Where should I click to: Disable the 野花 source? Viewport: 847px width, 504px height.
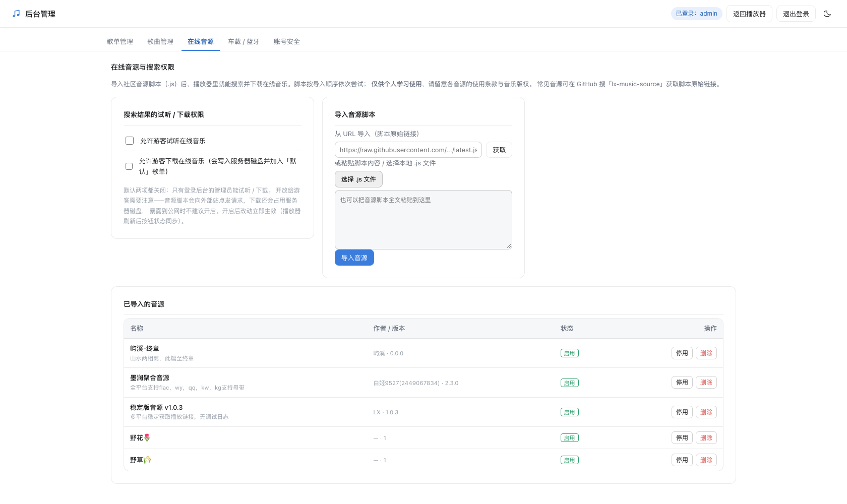(x=682, y=438)
